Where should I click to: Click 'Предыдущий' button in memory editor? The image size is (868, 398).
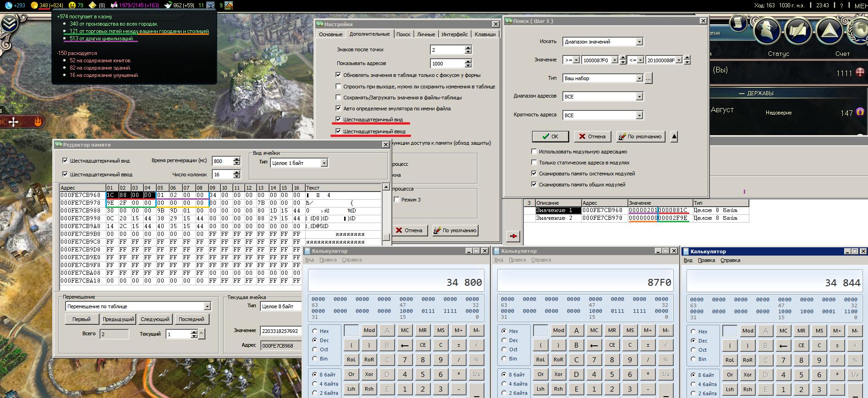[118, 319]
